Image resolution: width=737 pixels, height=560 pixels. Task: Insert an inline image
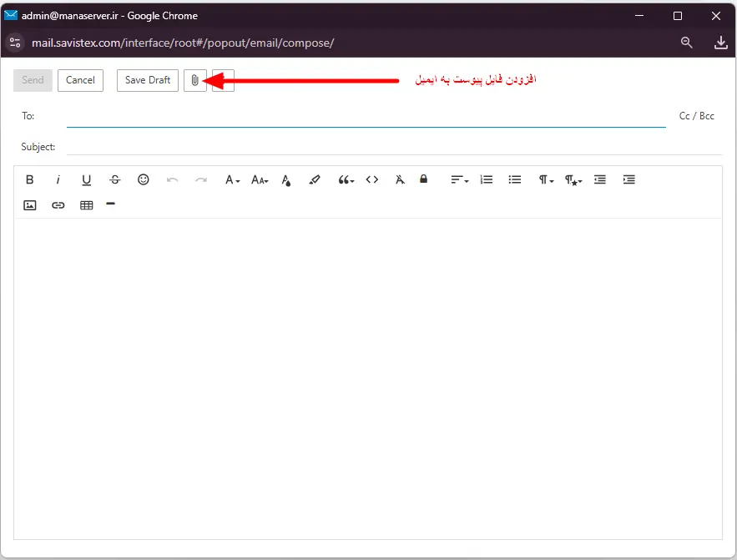29,204
